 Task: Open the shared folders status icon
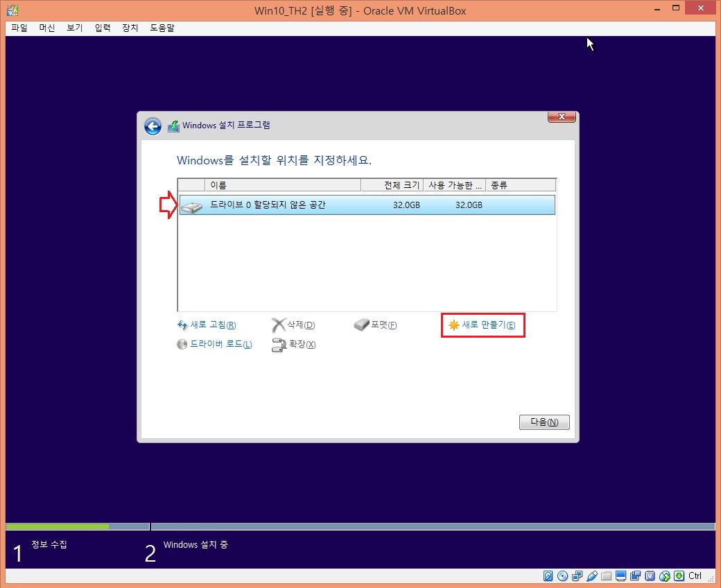coord(607,576)
